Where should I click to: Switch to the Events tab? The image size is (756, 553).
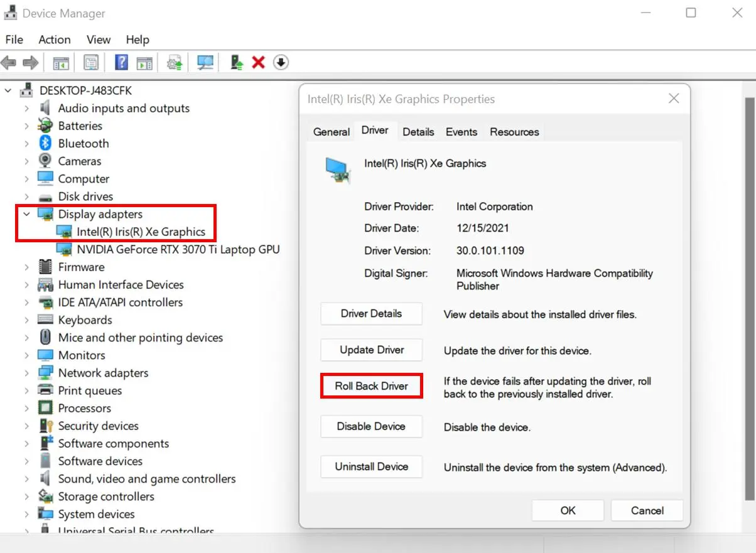click(x=462, y=132)
